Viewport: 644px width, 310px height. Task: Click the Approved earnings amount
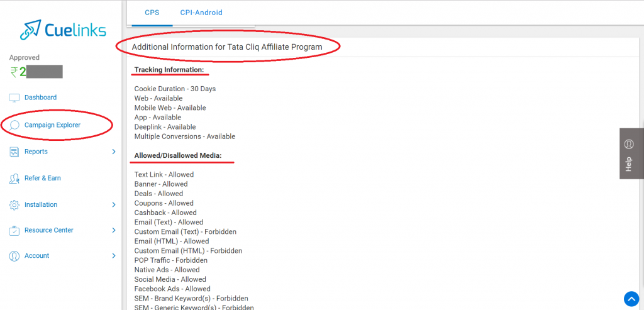tap(36, 72)
